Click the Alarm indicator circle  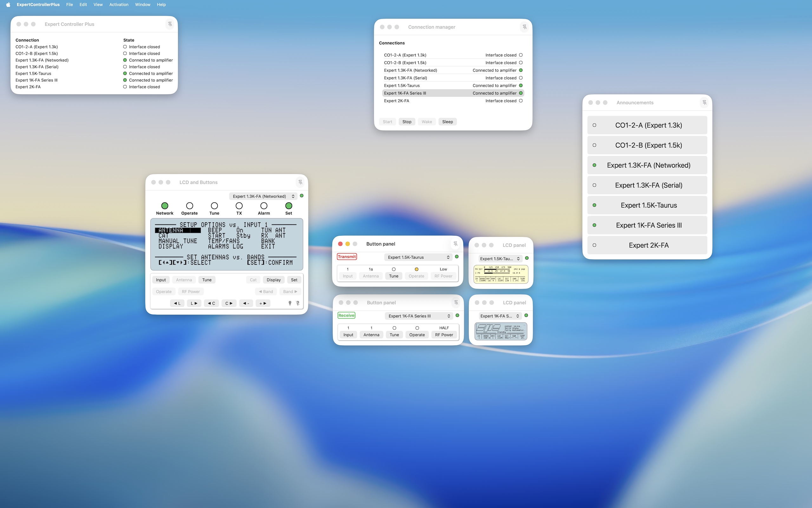[264, 206]
